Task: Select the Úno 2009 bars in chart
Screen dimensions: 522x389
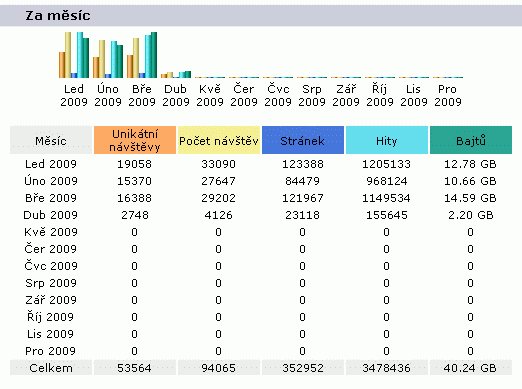Action: pos(108,59)
